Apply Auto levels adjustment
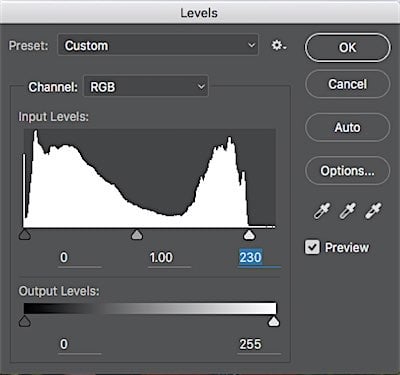The width and height of the screenshot is (400, 375). pos(347,128)
